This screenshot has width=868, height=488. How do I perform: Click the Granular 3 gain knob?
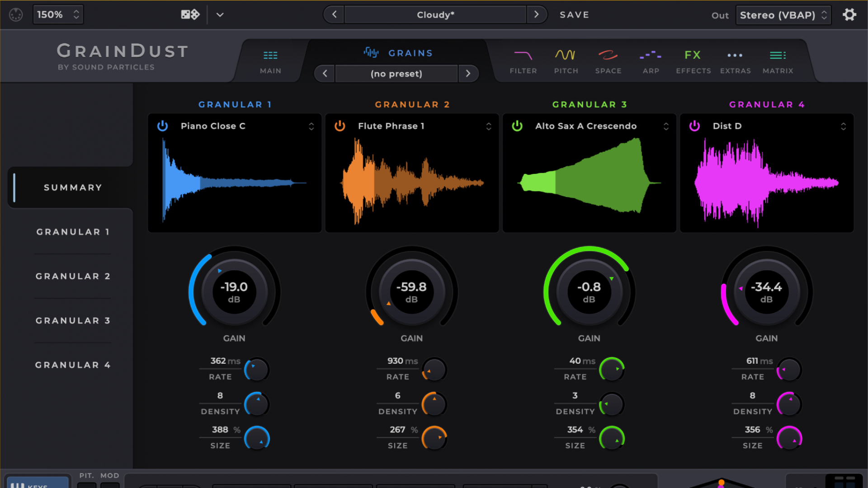589,292
